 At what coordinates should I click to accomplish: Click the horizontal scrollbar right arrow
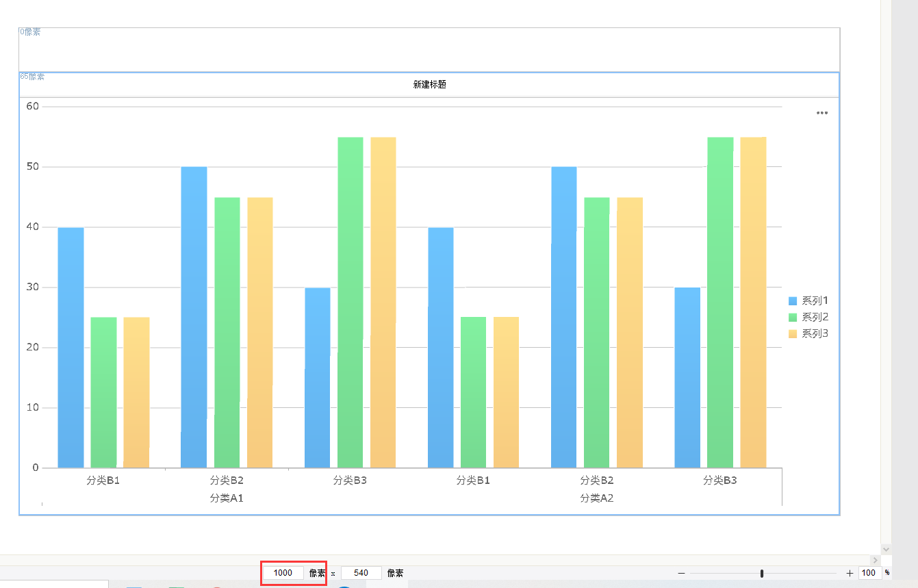[x=876, y=560]
